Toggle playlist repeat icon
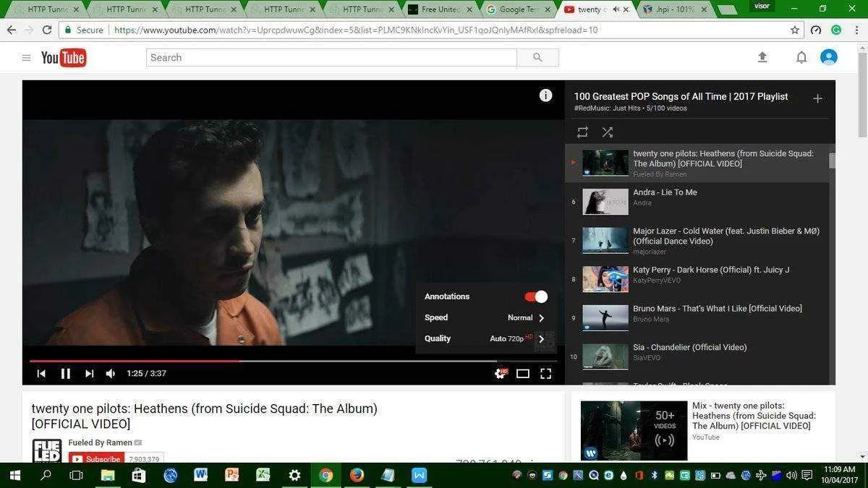Screen dimensions: 868x488 (x=582, y=132)
